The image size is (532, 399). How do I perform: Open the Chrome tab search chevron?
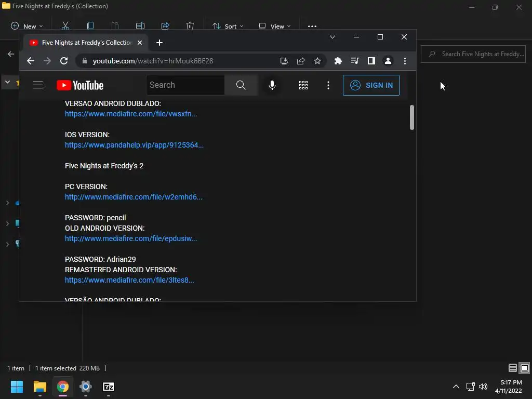pyautogui.click(x=332, y=37)
